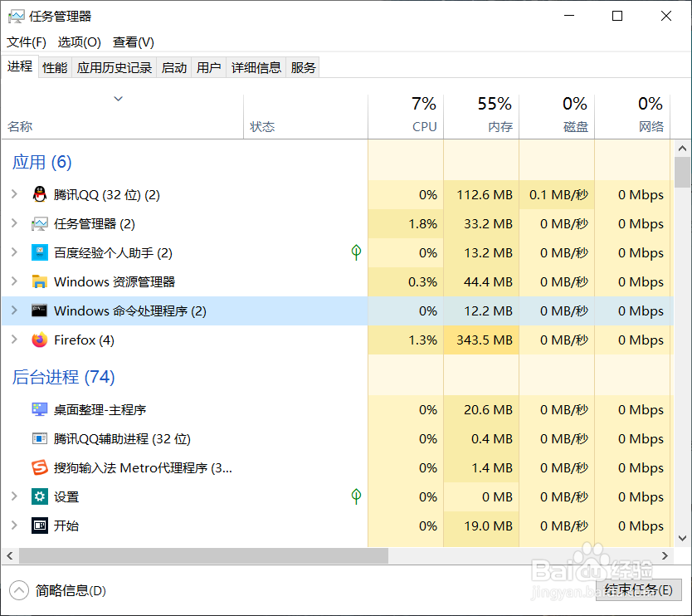Click the 112.6 MB memory value for 腾讯QQ
The width and height of the screenshot is (692, 616).
click(x=484, y=194)
